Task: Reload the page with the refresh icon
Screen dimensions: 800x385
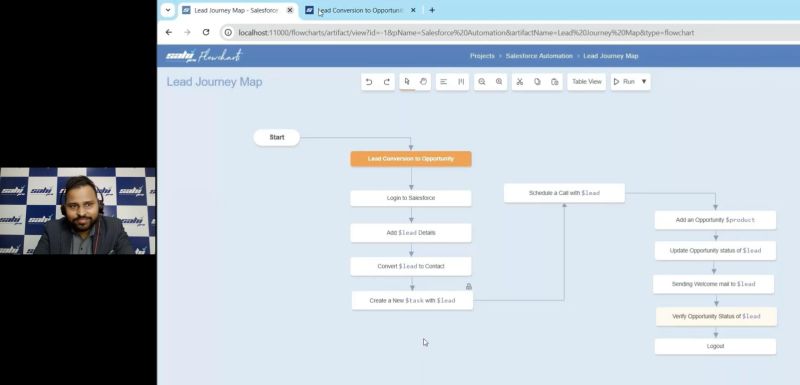Action: [206, 32]
